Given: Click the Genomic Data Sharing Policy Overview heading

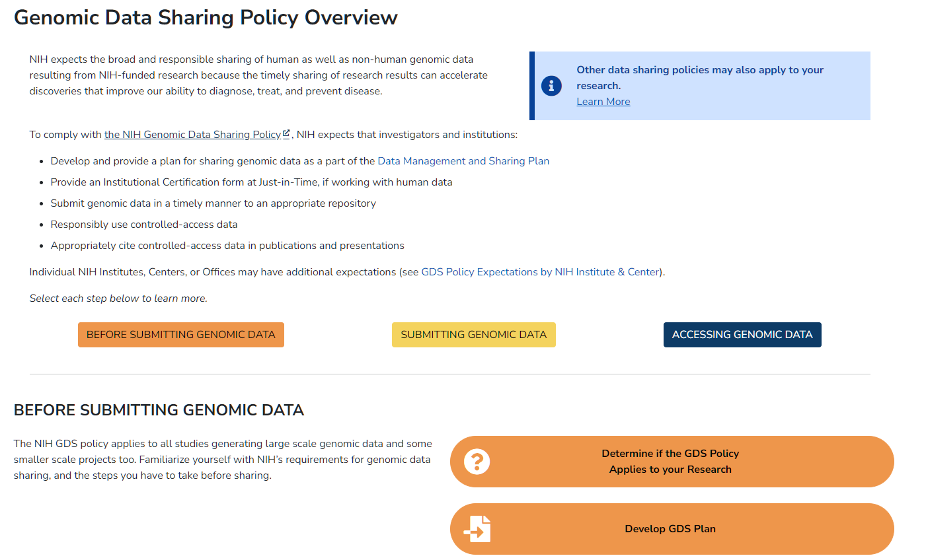Looking at the screenshot, I should [x=206, y=18].
